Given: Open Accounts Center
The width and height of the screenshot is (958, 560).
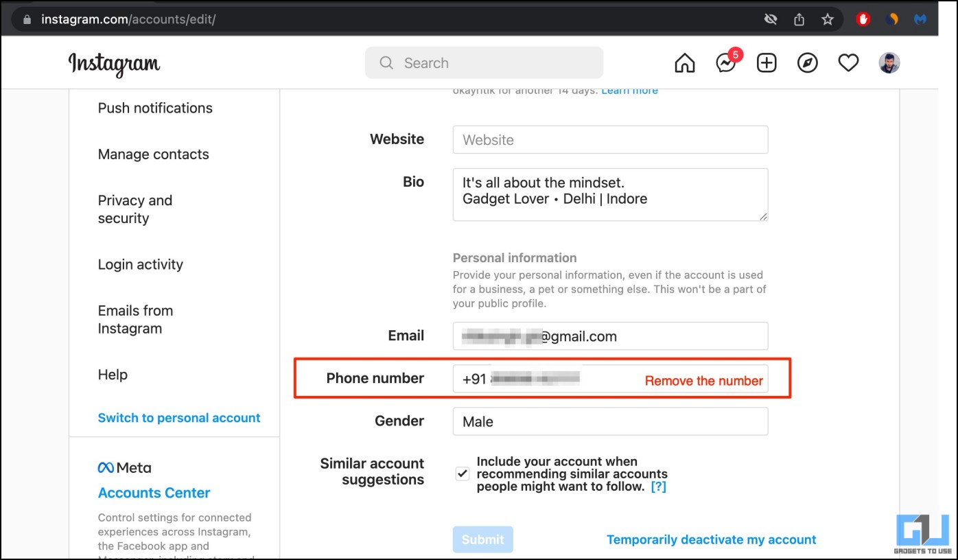Looking at the screenshot, I should (154, 493).
